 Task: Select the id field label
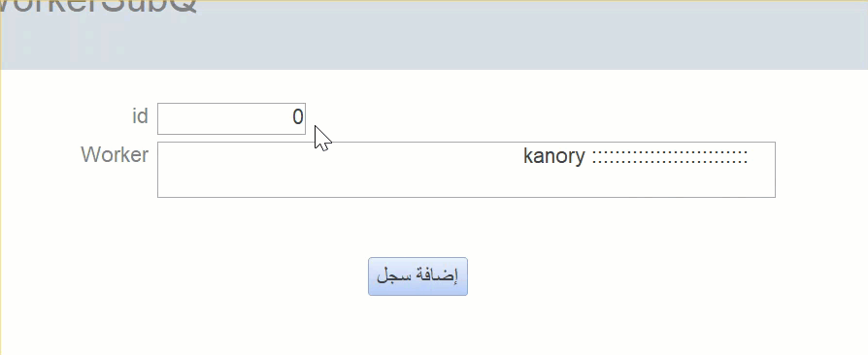coord(140,116)
